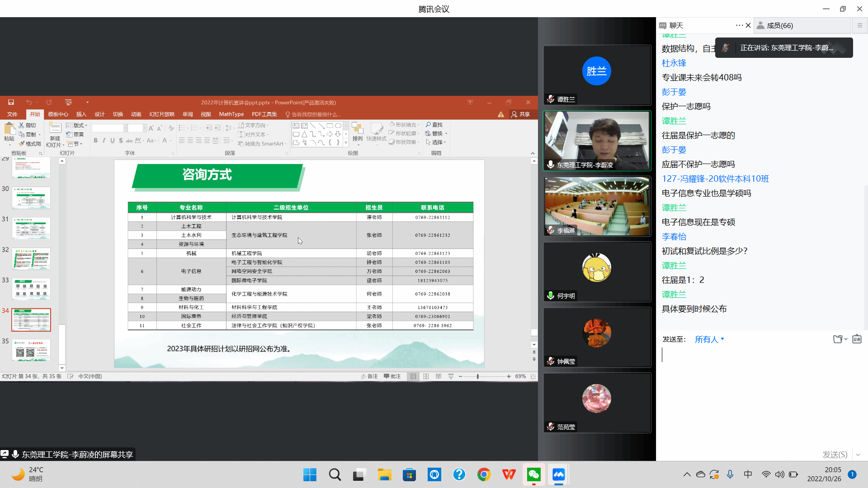Viewport: 868px width, 488px height.
Task: Click the 发送(S) send button
Action: tap(835, 455)
